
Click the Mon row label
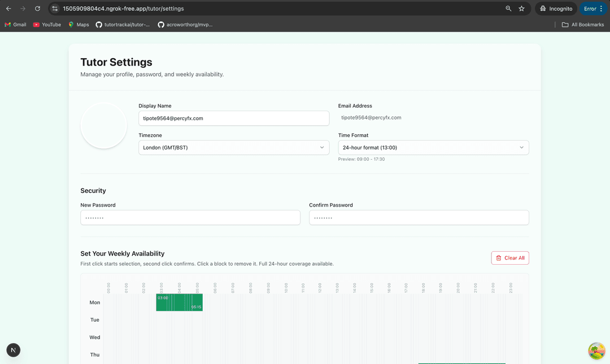[94, 302]
